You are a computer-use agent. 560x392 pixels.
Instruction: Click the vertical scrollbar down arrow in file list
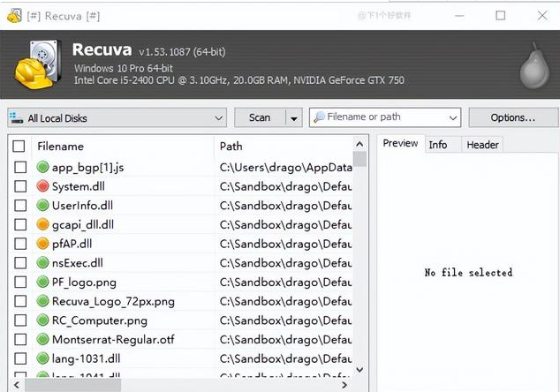359,370
